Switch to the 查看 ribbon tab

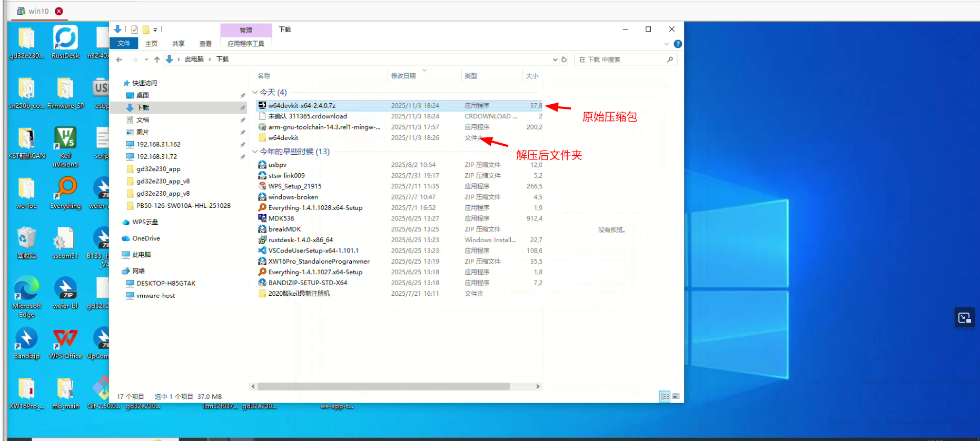tap(205, 44)
